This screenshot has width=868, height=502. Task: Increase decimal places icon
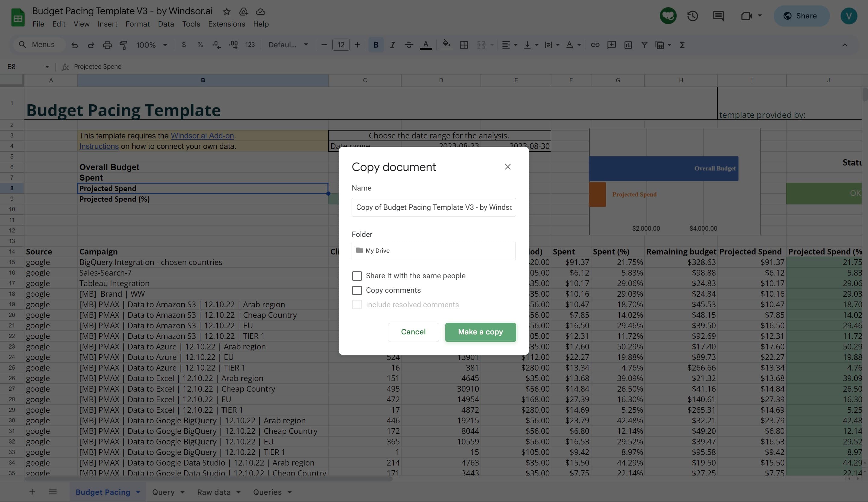233,45
